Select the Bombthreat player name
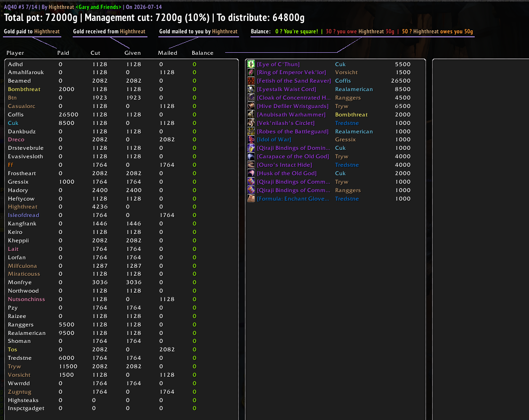The height and width of the screenshot is (420, 529). coord(24,90)
